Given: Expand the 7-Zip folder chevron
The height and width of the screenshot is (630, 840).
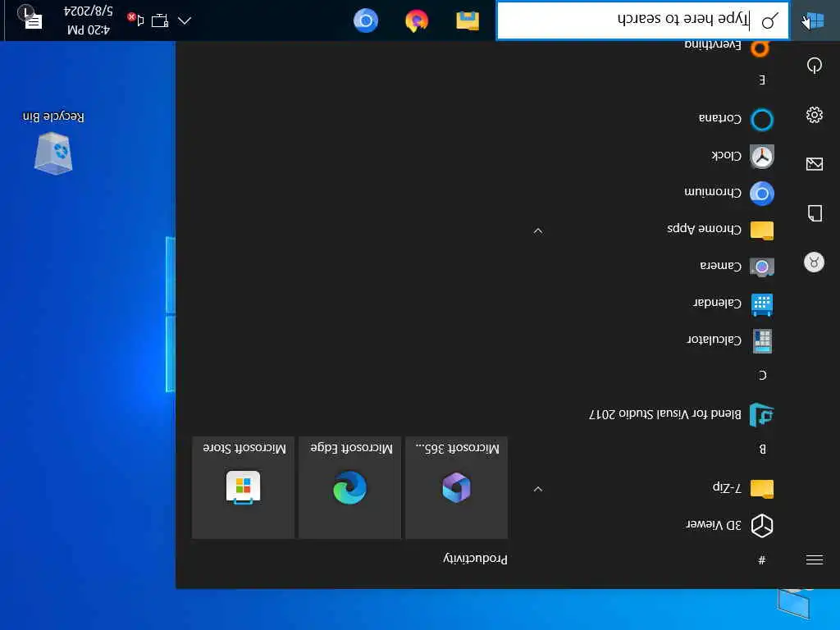Looking at the screenshot, I should click(538, 489).
